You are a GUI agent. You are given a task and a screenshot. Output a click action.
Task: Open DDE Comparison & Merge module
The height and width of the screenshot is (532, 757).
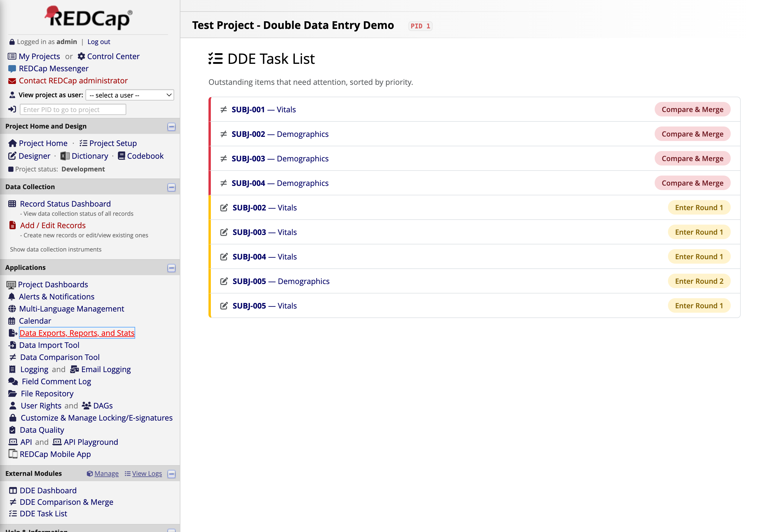(67, 502)
